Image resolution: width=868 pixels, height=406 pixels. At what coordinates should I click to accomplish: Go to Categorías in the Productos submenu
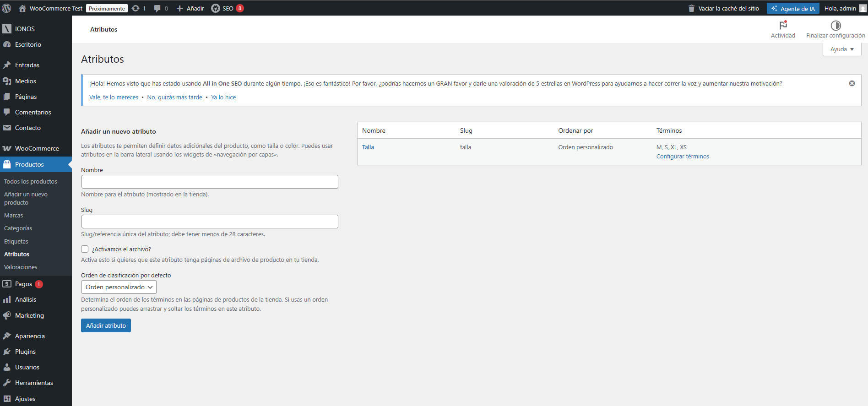(x=18, y=228)
